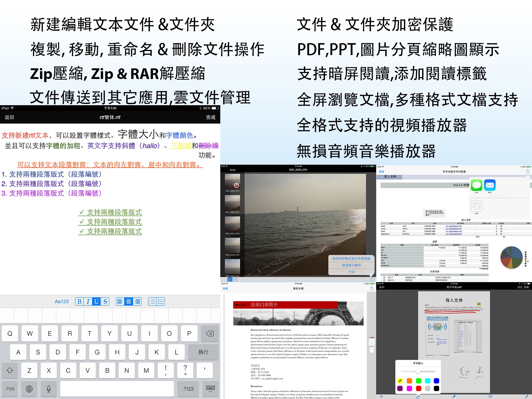The width and height of the screenshot is (532, 399).
Task: Tap page thumbnail on 教学大纲 right edge
Action: coord(372,342)
